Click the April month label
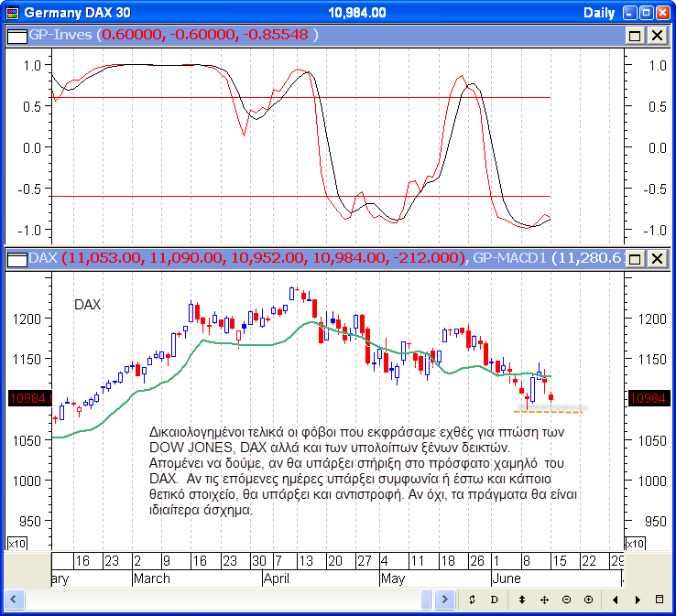The image size is (676, 616). 277,578
